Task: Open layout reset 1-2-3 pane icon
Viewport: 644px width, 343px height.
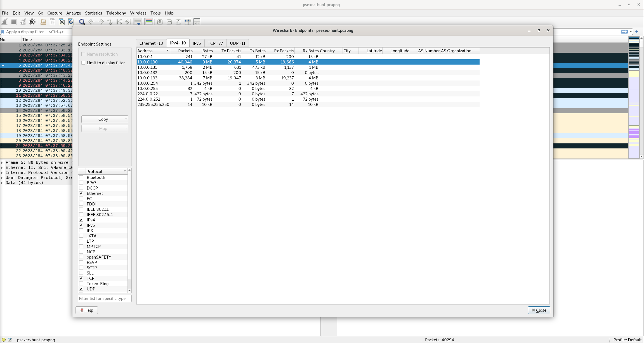Action: [x=197, y=22]
